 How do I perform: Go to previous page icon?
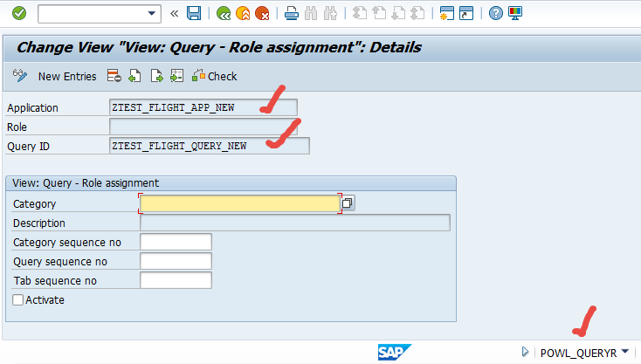(x=379, y=13)
